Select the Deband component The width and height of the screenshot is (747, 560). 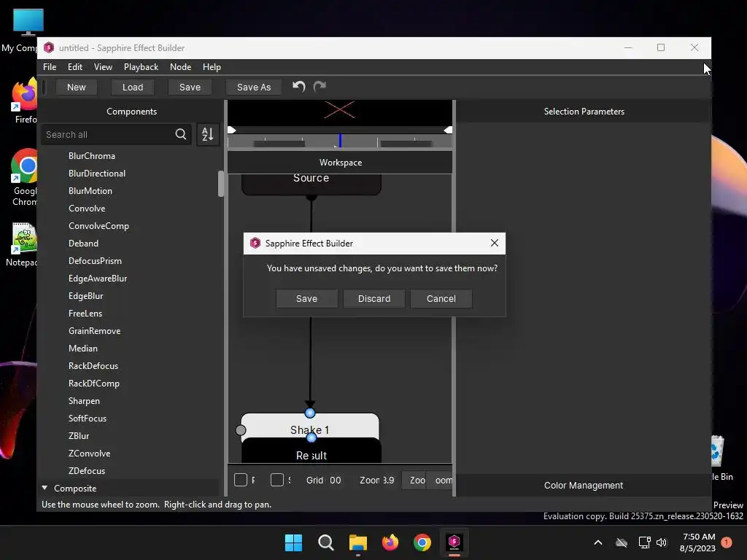tap(83, 244)
